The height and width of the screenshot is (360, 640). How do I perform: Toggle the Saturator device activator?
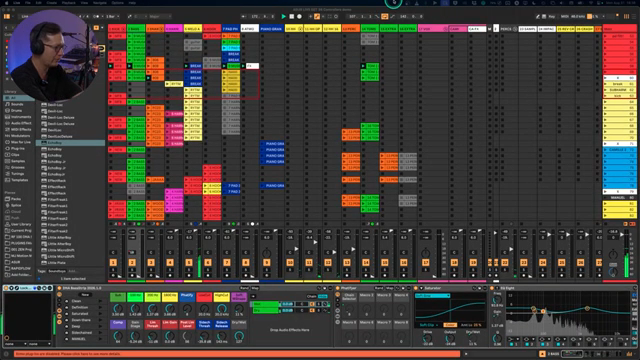coord(416,288)
